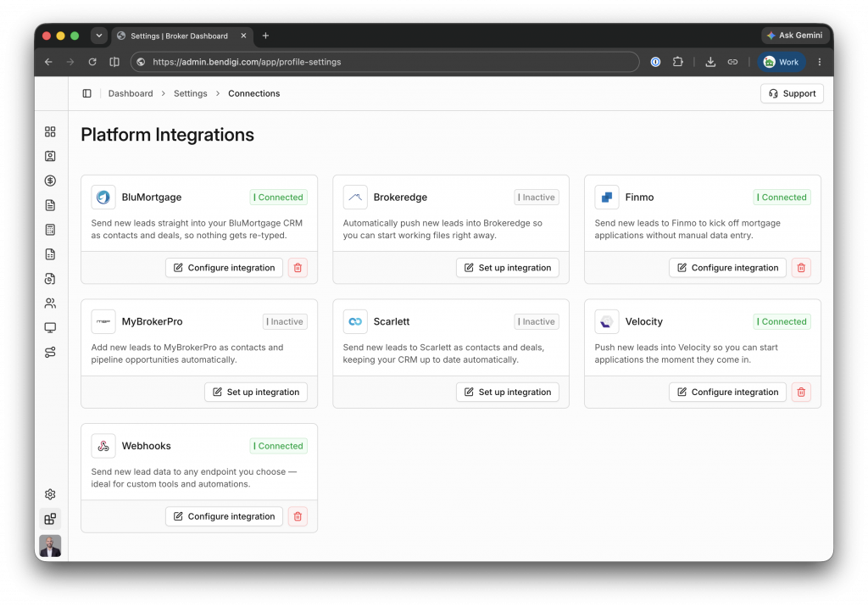Go back in browser history
This screenshot has height=607, width=868.
[48, 62]
